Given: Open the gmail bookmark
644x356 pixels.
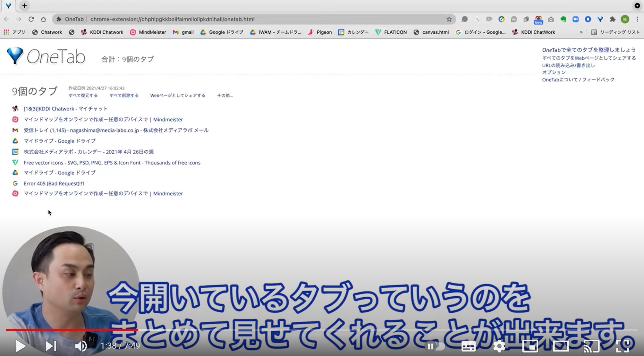Looking at the screenshot, I should pyautogui.click(x=183, y=32).
